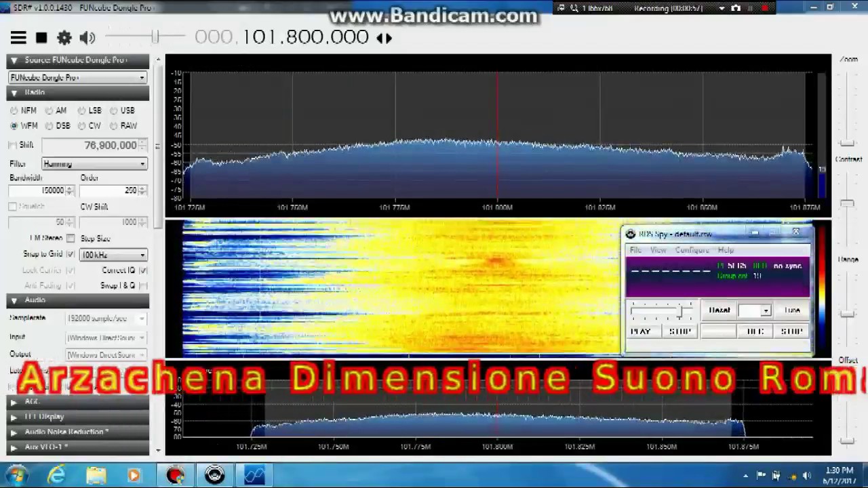The height and width of the screenshot is (488, 868).
Task: Expand the Audio Noise Reduction panel
Action: (78, 432)
